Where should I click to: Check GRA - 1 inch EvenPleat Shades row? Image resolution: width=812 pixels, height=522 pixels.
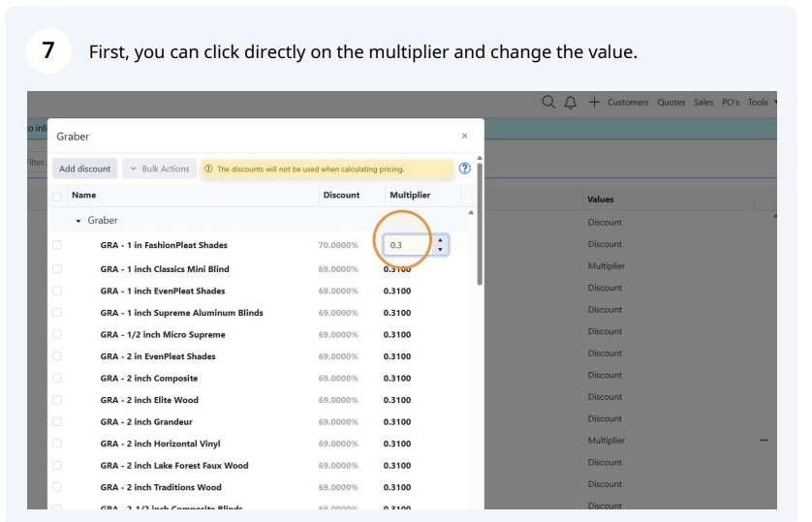click(57, 291)
